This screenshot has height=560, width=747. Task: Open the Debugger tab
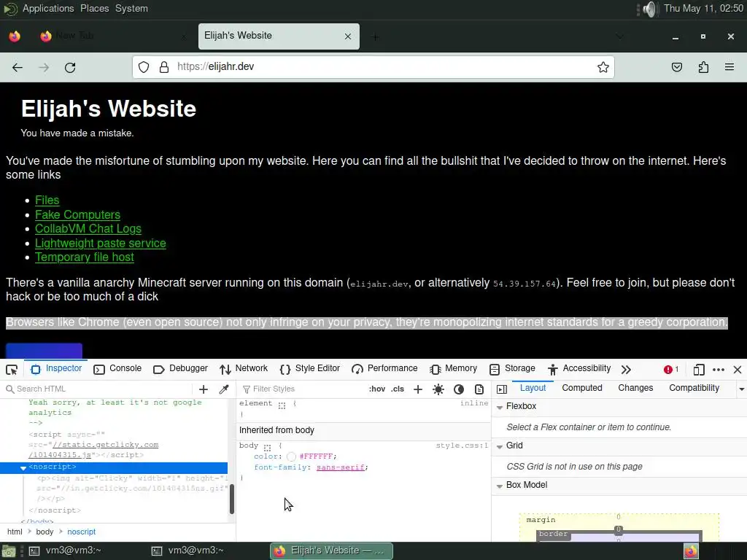[x=181, y=368]
